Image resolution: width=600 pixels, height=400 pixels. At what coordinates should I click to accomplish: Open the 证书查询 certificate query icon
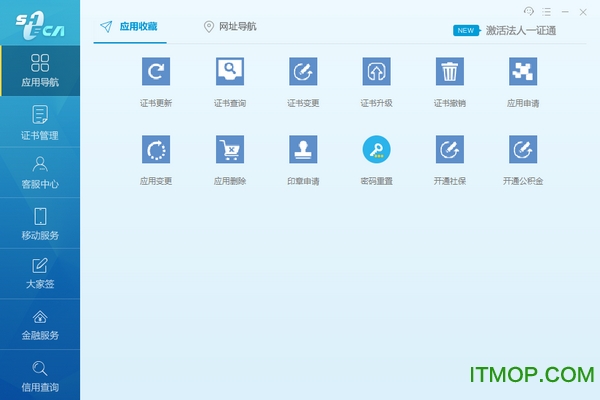click(x=230, y=71)
